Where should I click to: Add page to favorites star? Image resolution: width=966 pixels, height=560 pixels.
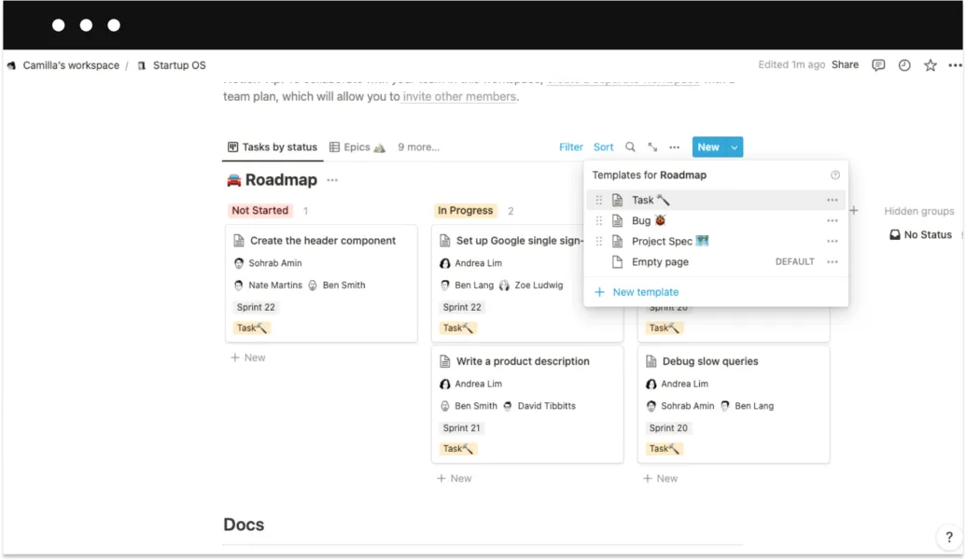coord(930,65)
